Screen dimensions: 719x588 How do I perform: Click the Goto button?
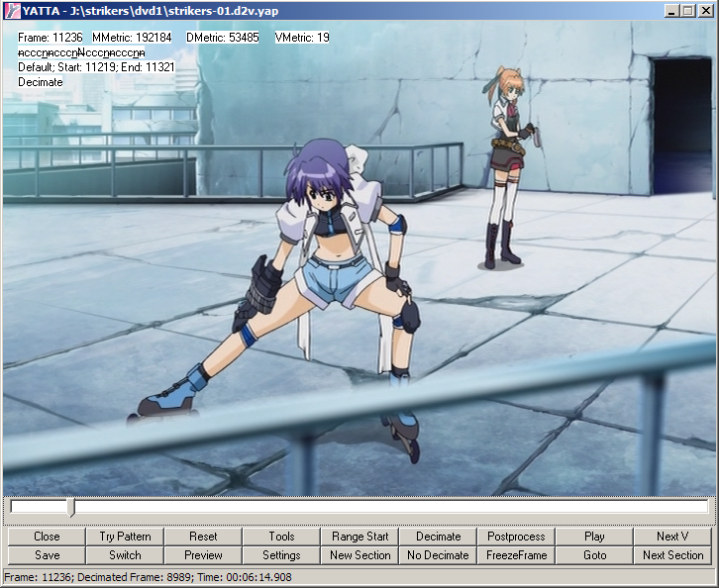[595, 555]
